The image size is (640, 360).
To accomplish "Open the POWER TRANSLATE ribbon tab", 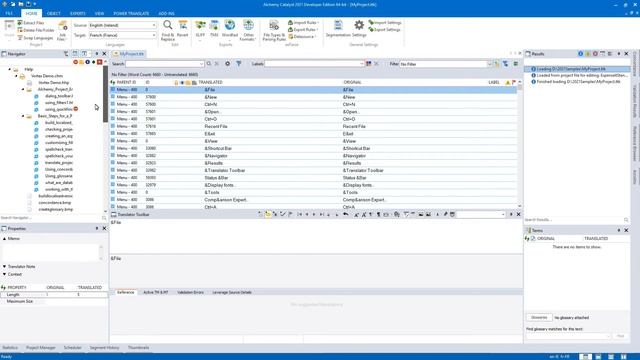I will (x=131, y=13).
